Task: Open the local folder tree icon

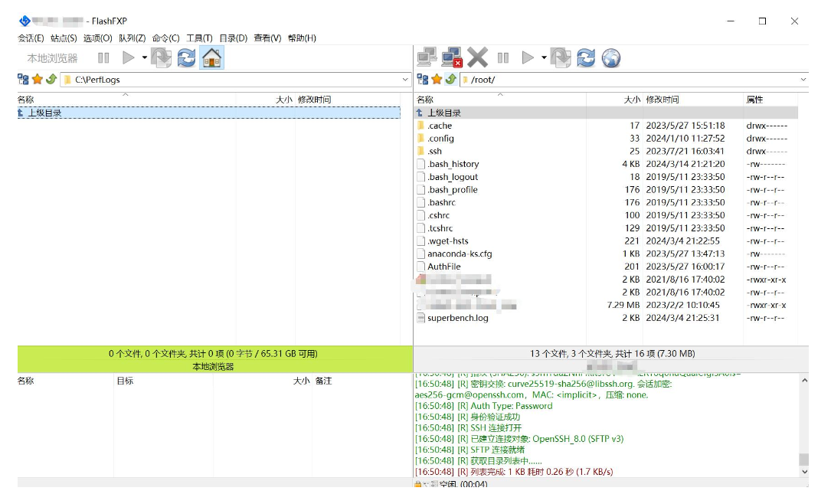Action: (23, 80)
